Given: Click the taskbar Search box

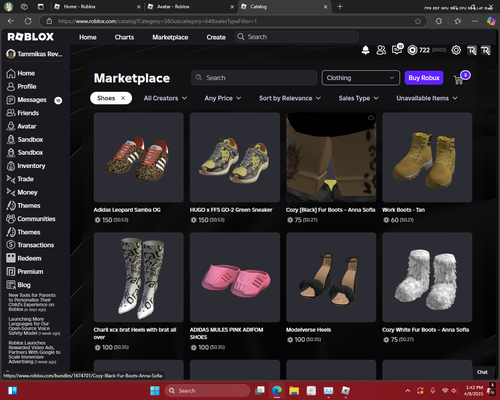Looking at the screenshot, I should [207, 391].
